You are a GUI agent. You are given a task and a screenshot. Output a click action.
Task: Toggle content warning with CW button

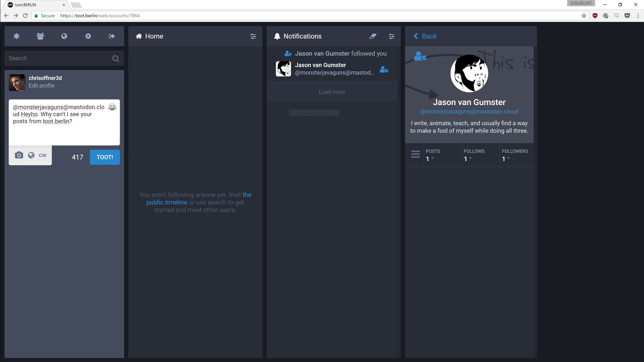point(42,155)
